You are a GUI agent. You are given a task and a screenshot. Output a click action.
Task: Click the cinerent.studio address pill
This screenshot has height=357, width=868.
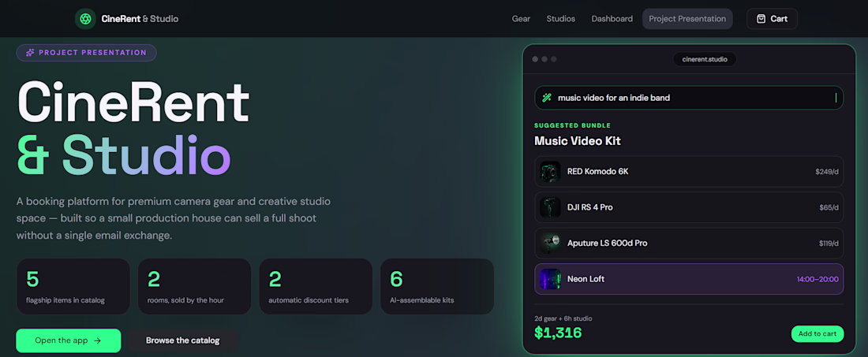705,59
